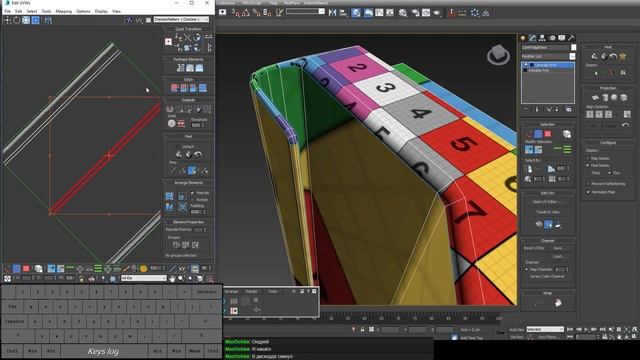Click the Tweak In View button

(547, 212)
